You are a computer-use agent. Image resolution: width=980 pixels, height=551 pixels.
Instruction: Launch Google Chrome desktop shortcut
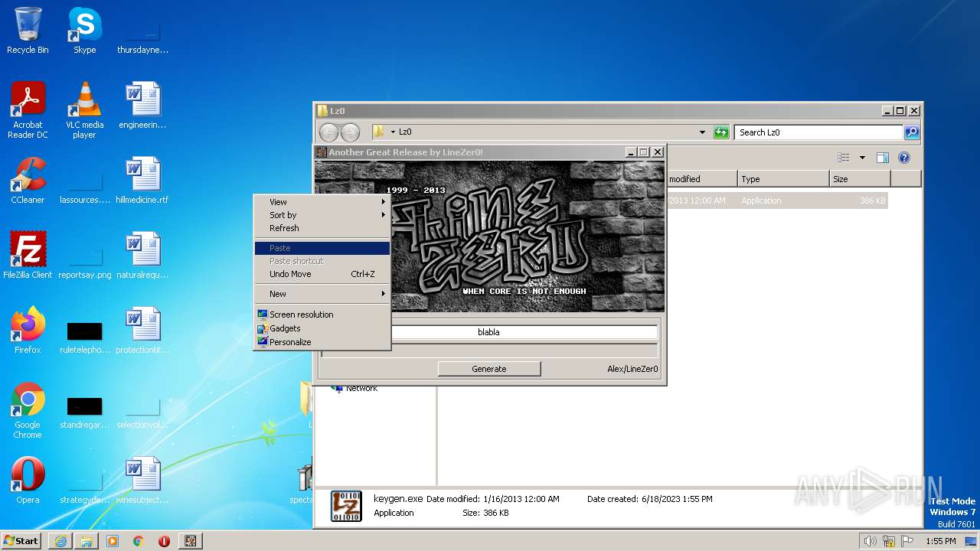coord(28,410)
